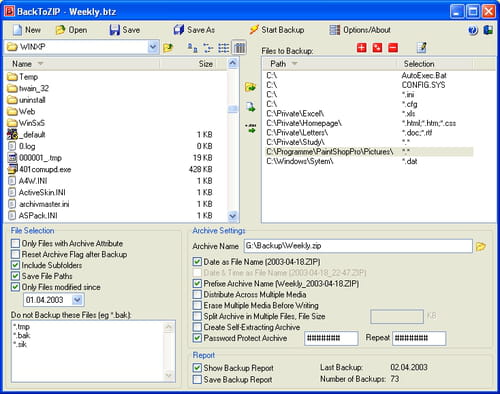Click the red plus add-entry icon
Screen dimensions: 500x394
361,48
